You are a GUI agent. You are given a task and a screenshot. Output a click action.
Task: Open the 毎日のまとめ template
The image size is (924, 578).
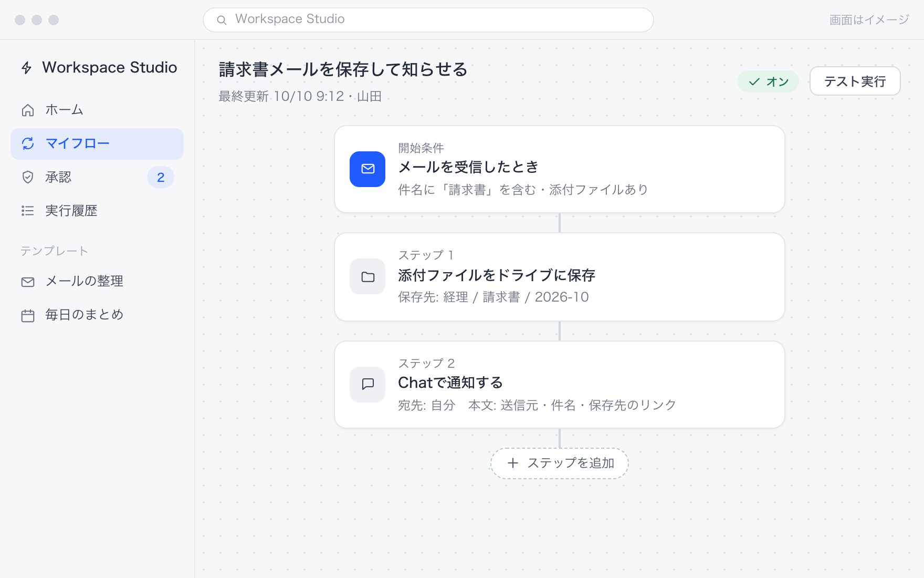tap(97, 315)
